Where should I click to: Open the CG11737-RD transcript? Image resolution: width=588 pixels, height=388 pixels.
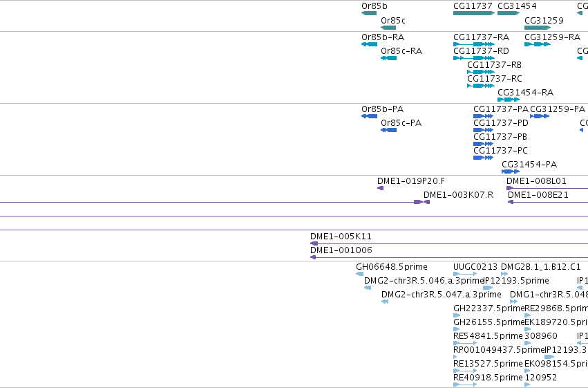(x=482, y=51)
